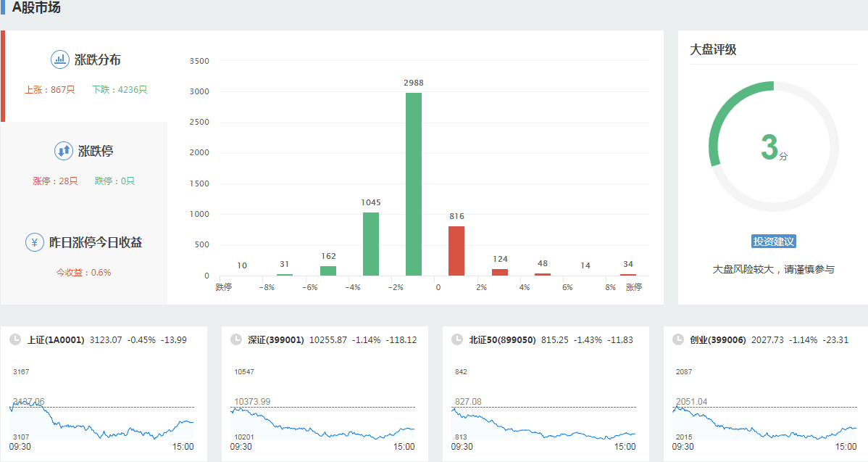Click the tallest green bar labeled 2988
The image size is (868, 462).
414,185
